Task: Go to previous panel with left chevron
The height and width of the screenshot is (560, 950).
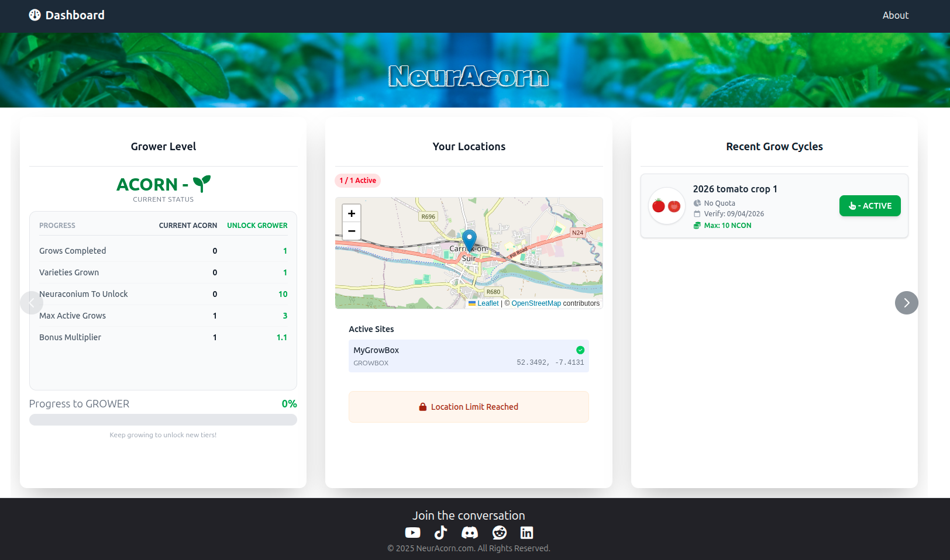Action: click(32, 303)
